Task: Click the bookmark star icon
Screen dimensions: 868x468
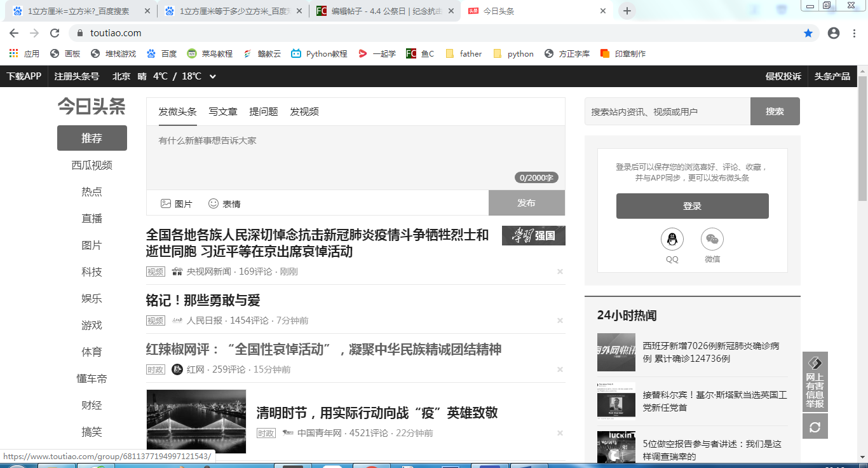Action: [x=808, y=33]
